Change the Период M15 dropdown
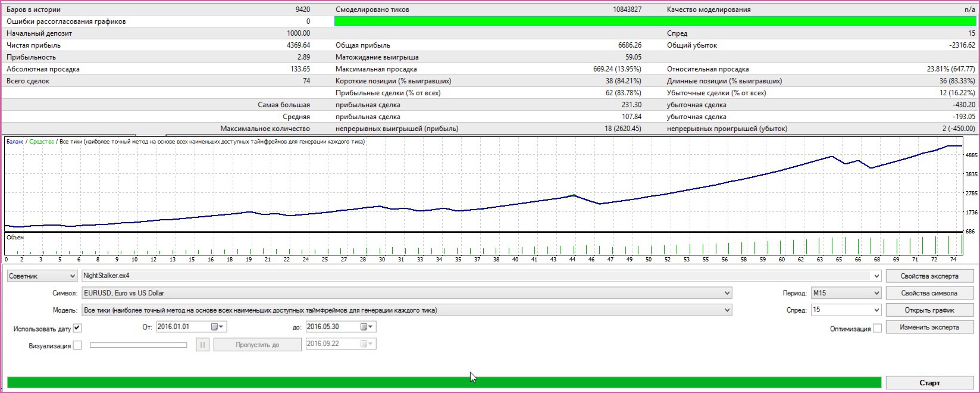The width and height of the screenshot is (980, 393). tap(846, 293)
